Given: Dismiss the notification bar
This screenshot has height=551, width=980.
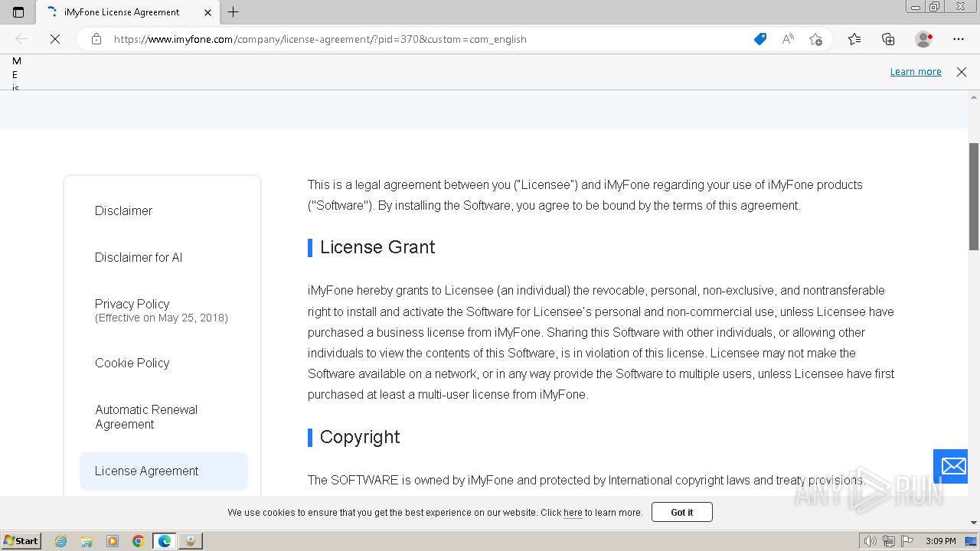Looking at the screenshot, I should point(962,72).
